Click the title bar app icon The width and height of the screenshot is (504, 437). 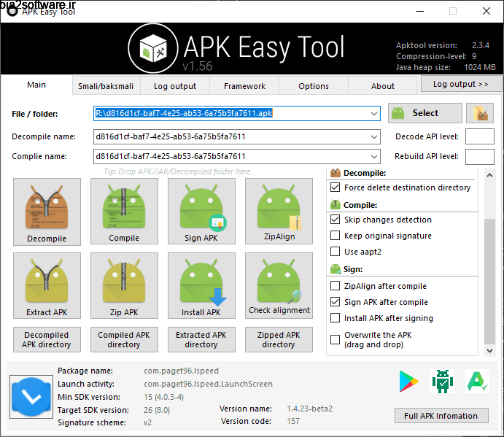click(12, 12)
